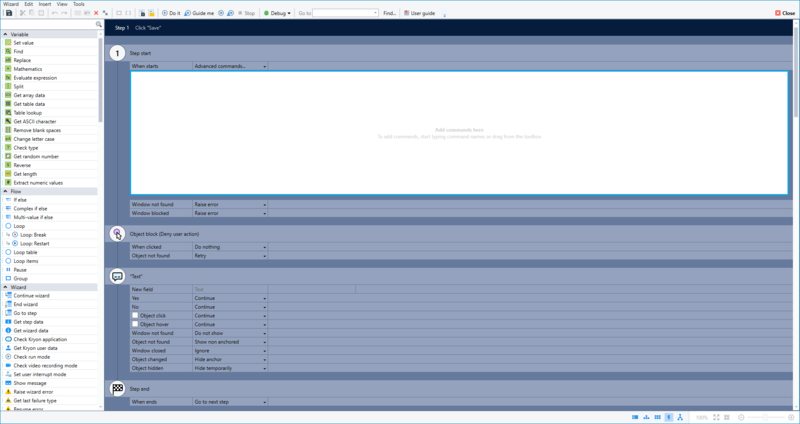Open the Object changed Hide anchor dropdown

coord(230,359)
